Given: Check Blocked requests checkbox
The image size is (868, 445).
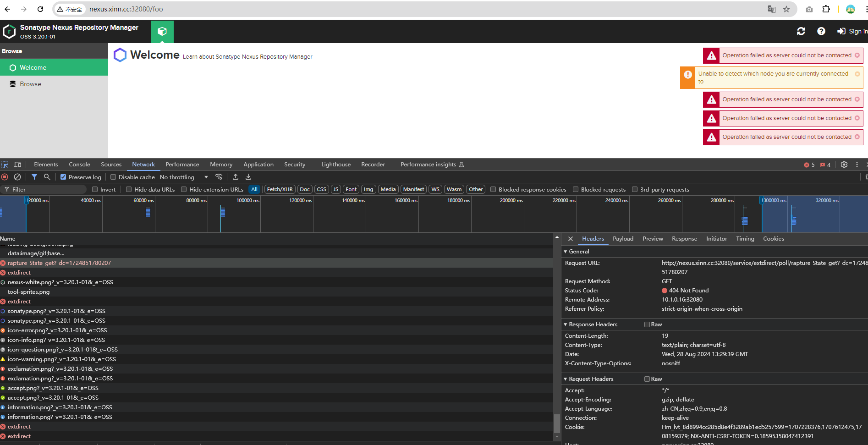Looking at the screenshot, I should click(x=576, y=190).
